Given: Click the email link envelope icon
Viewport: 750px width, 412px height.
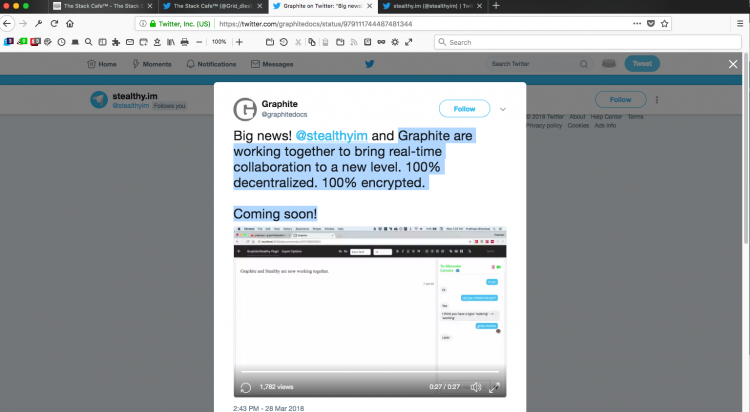Looking at the screenshot, I should (130, 42).
